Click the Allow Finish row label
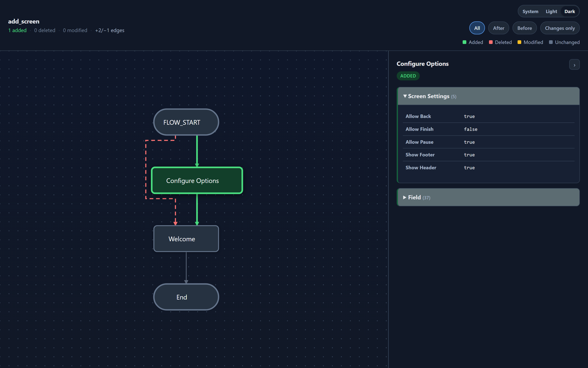Screen dimensions: 588x368 click(419, 129)
